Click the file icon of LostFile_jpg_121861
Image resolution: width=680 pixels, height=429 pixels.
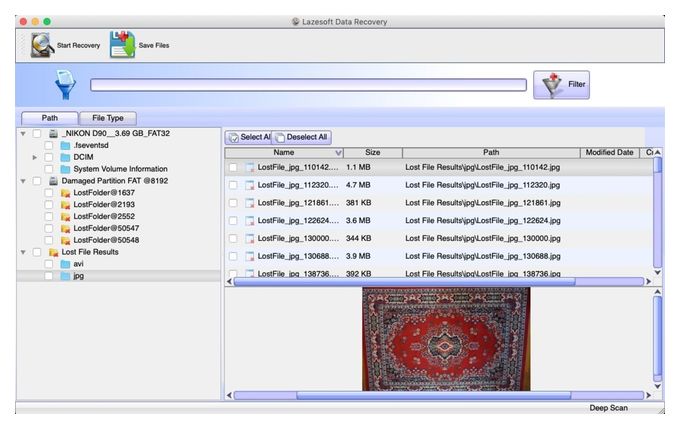click(249, 203)
